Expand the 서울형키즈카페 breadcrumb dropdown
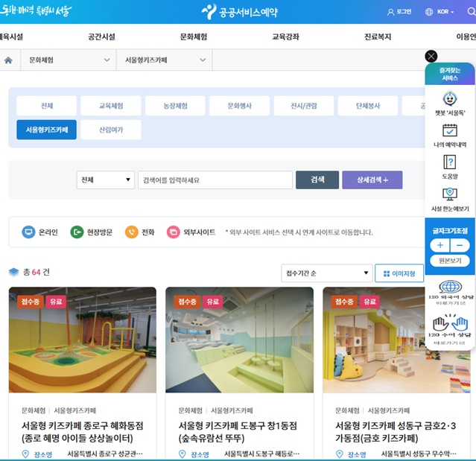 [x=164, y=60]
